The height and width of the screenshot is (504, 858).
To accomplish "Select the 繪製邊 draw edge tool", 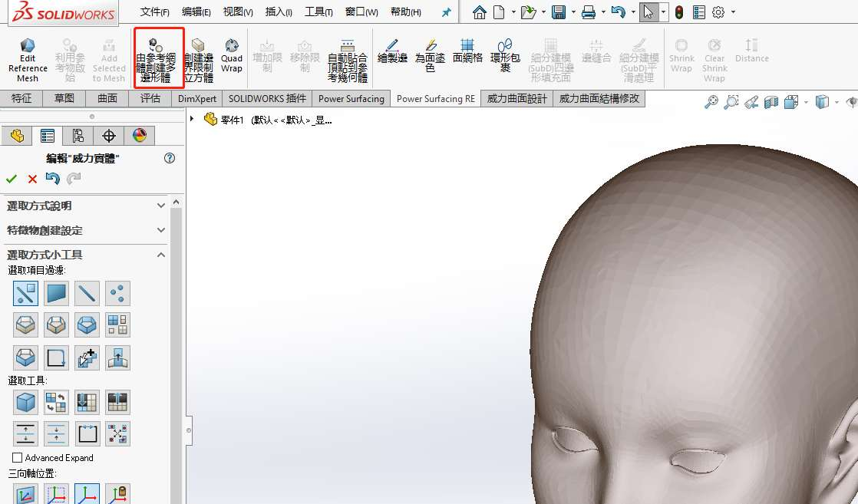I will [392, 51].
